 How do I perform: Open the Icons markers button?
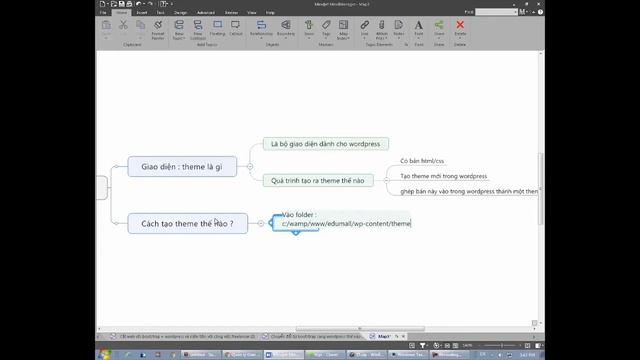tap(309, 29)
